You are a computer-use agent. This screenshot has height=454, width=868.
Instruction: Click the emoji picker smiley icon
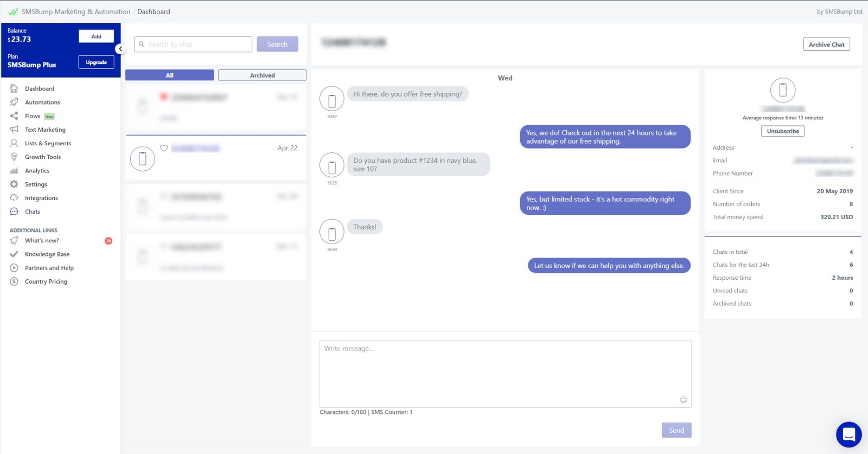tap(684, 400)
